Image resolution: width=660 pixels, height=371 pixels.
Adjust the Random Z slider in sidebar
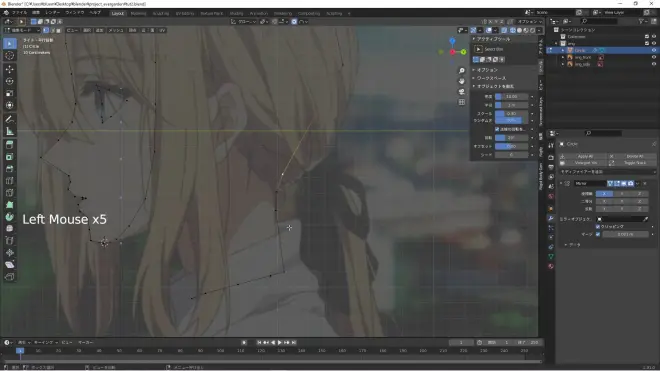tap(511, 120)
